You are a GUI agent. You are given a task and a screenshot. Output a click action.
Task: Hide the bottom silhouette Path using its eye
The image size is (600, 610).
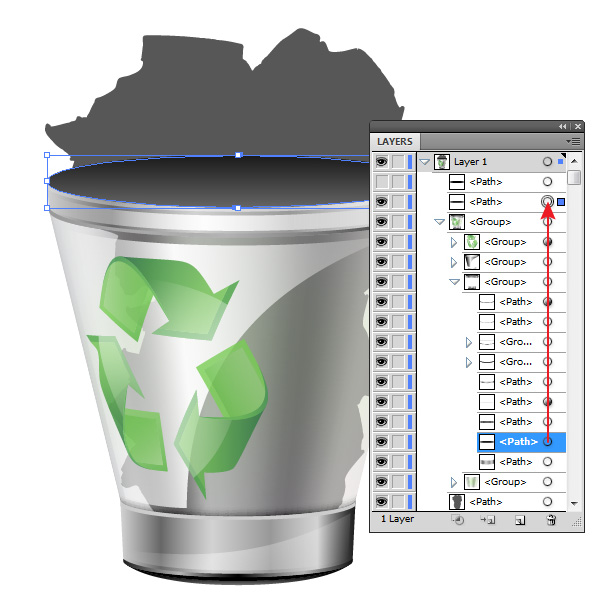coord(382,501)
